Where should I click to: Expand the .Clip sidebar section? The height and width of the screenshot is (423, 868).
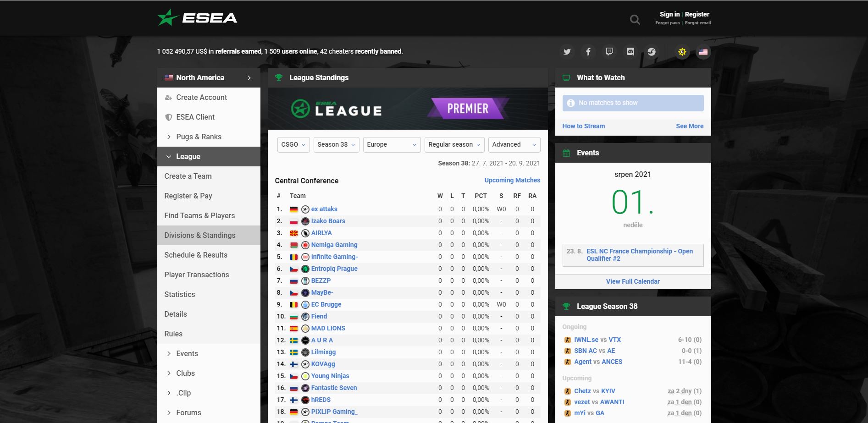click(x=209, y=393)
